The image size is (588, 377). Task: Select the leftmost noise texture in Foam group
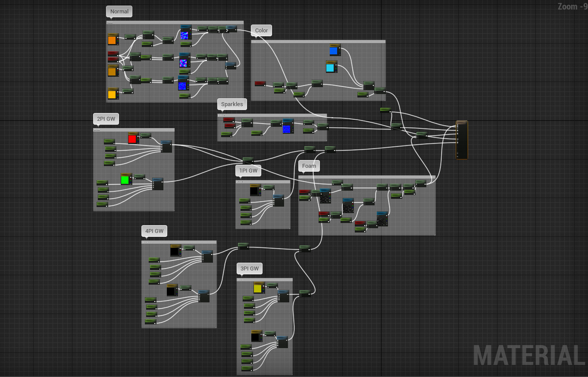(x=325, y=196)
